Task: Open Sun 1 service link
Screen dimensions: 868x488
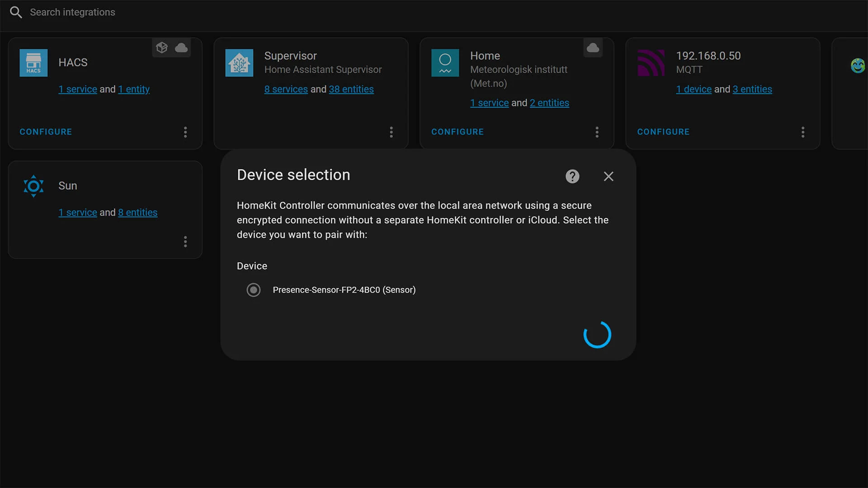Action: pyautogui.click(x=78, y=212)
